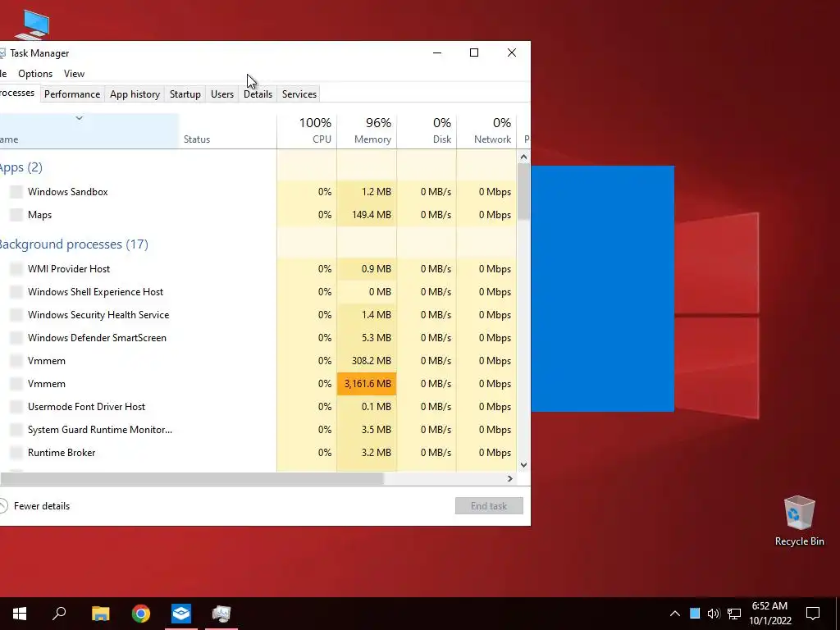Toggle the Name column sort chevron

(80, 118)
